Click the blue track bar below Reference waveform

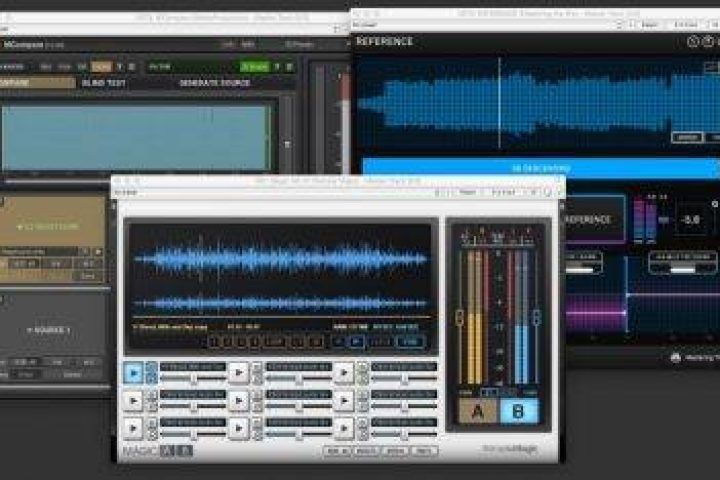click(540, 169)
